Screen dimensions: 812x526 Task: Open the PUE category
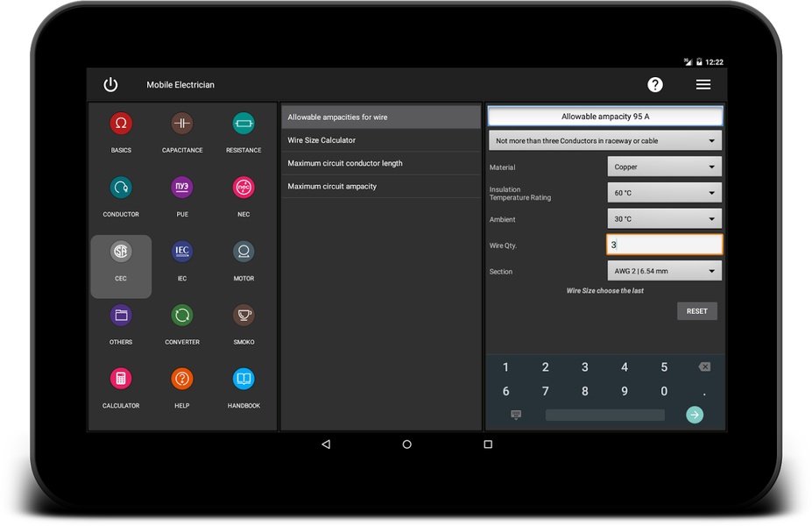pyautogui.click(x=182, y=196)
